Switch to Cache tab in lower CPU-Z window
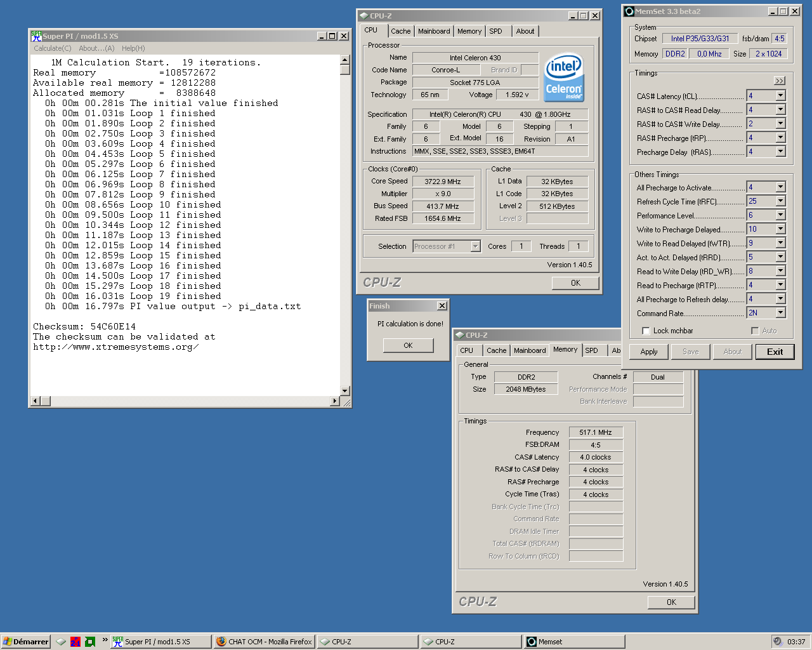The image size is (812, 650). [x=497, y=350]
